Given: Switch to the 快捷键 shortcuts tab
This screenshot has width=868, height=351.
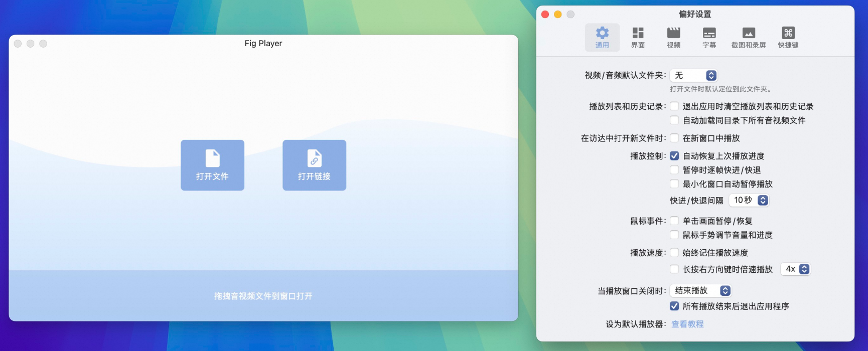Looking at the screenshot, I should (x=788, y=38).
